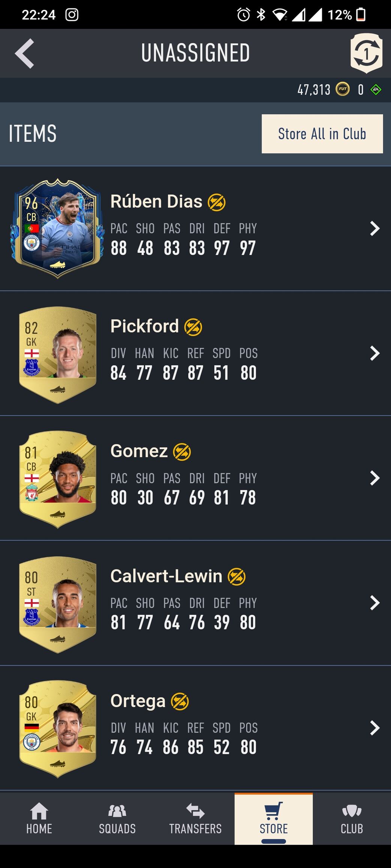Tap the FUT coins icon
391x868 pixels.
[x=342, y=89]
